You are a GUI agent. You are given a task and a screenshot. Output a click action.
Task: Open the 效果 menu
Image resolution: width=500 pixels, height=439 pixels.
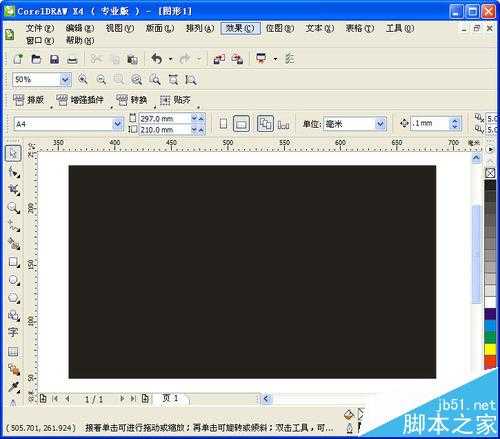[x=240, y=28]
